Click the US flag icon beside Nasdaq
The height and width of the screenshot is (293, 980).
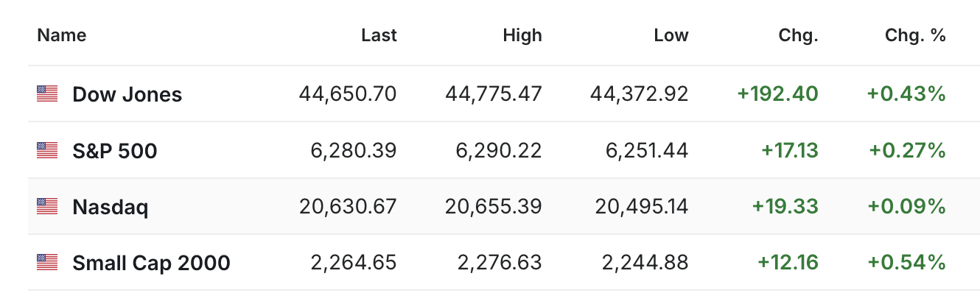tap(47, 207)
